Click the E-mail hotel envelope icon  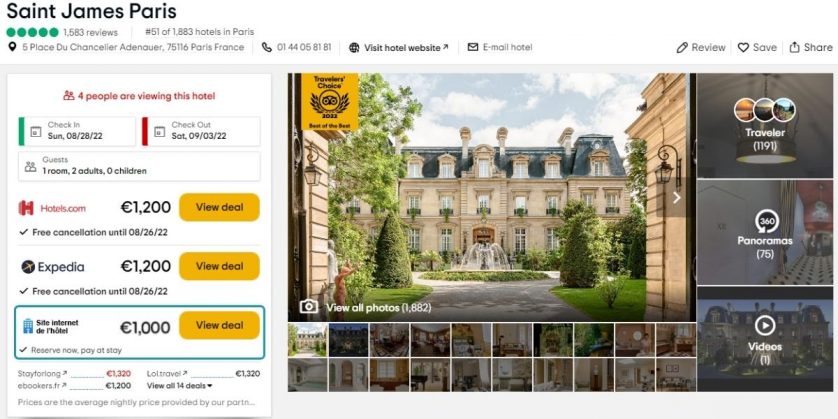472,47
